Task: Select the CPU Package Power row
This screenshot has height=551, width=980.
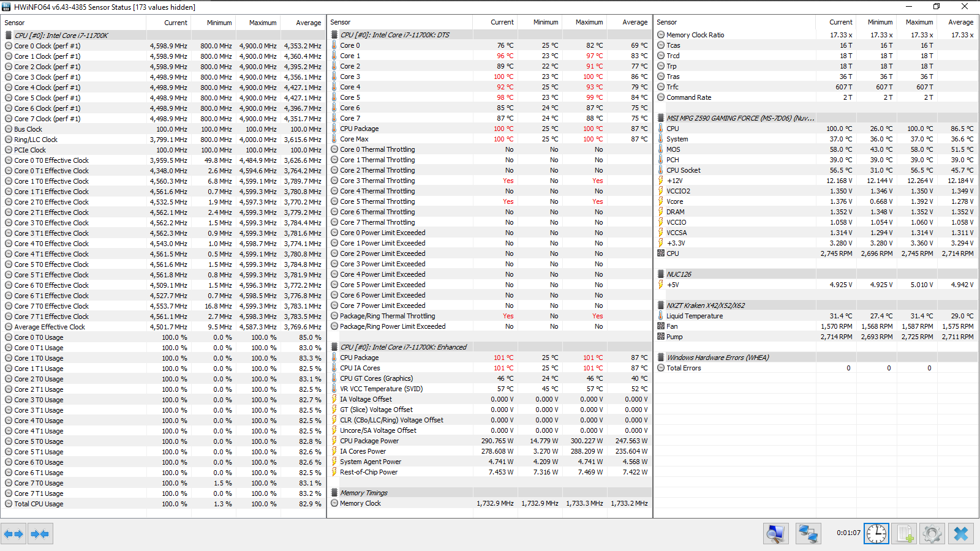Action: click(489, 441)
